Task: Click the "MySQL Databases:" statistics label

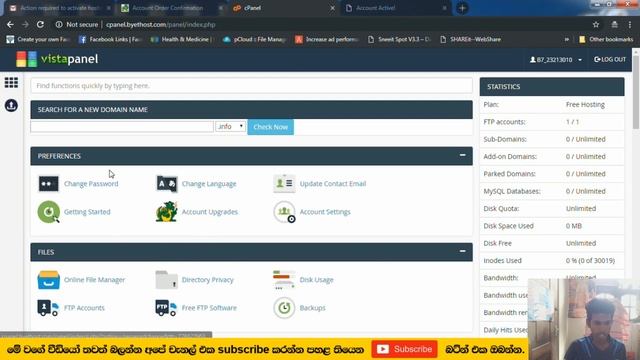Action: (512, 191)
